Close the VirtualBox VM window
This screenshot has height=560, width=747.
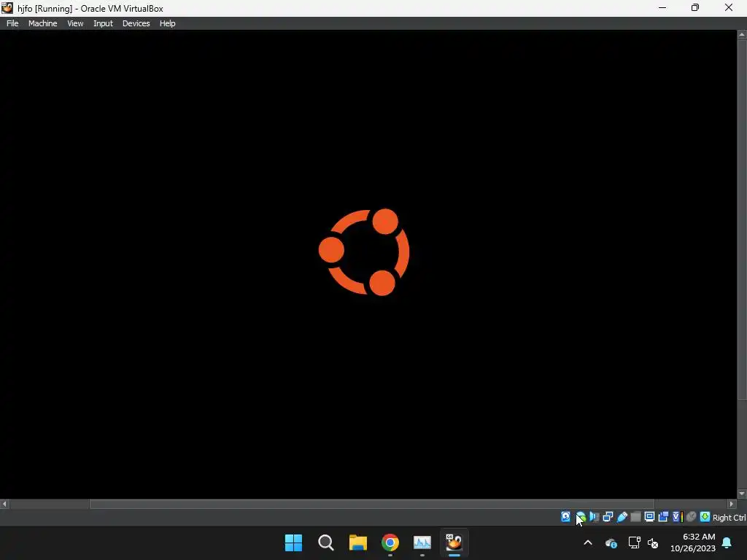(729, 7)
